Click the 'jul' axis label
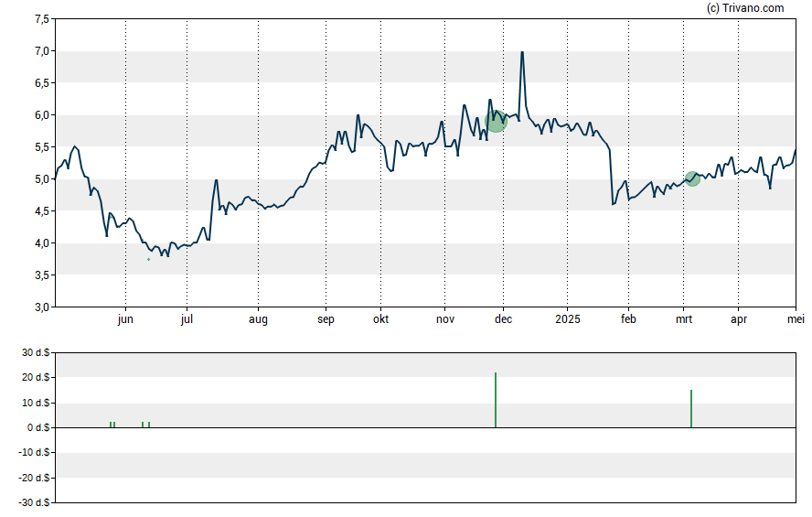812x517 pixels. [187, 319]
